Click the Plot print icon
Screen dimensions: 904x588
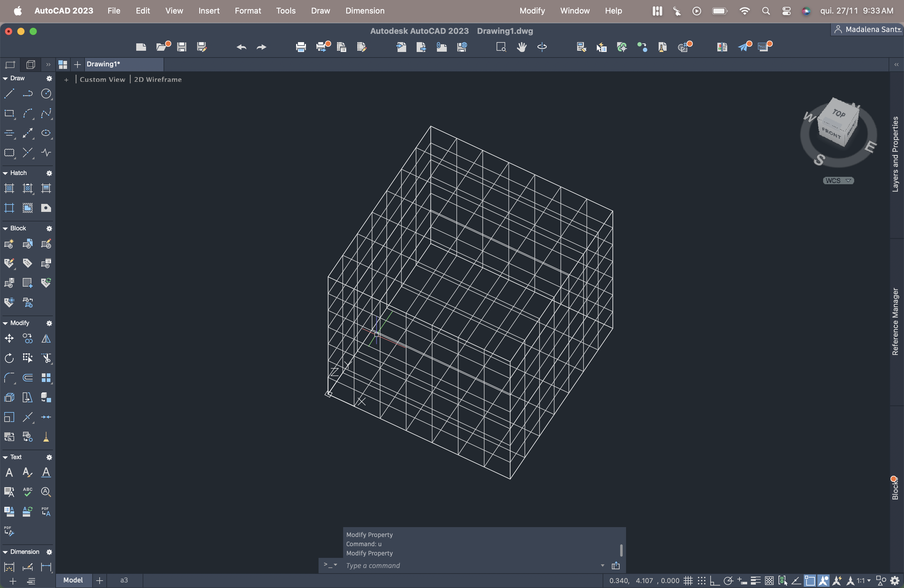point(300,47)
